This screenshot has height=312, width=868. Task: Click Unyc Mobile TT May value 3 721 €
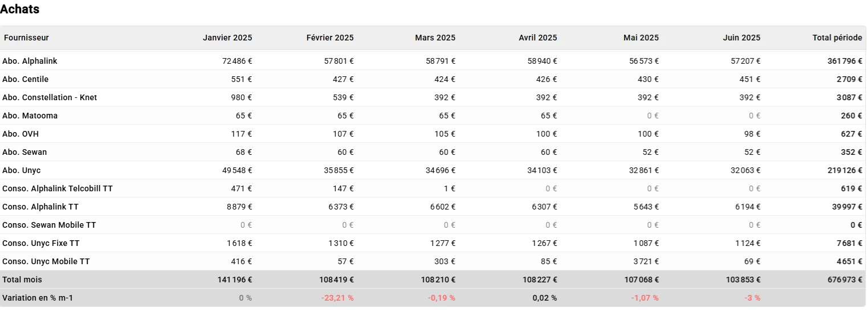646,261
